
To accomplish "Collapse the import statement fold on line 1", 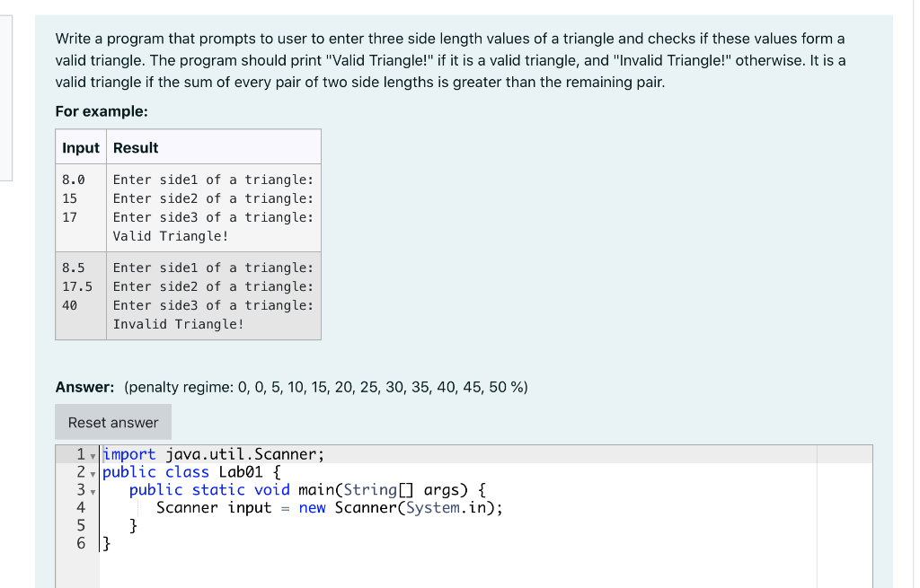I will pos(93,454).
